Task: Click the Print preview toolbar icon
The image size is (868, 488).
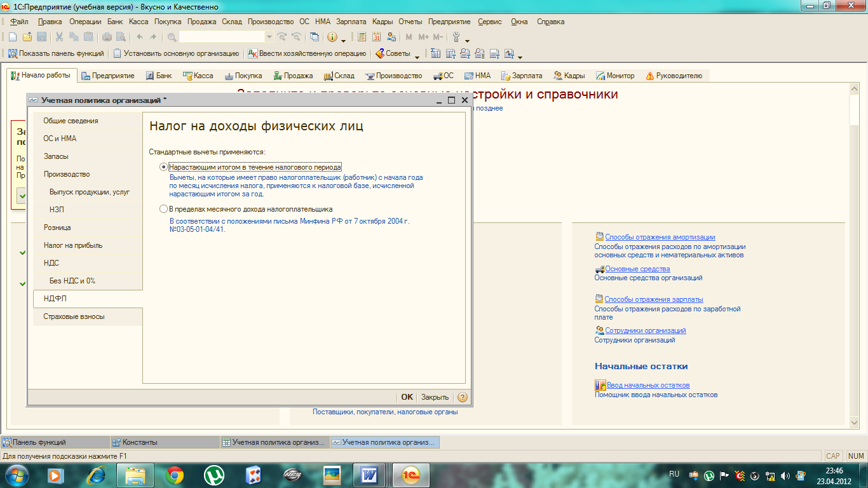Action: 121,37
